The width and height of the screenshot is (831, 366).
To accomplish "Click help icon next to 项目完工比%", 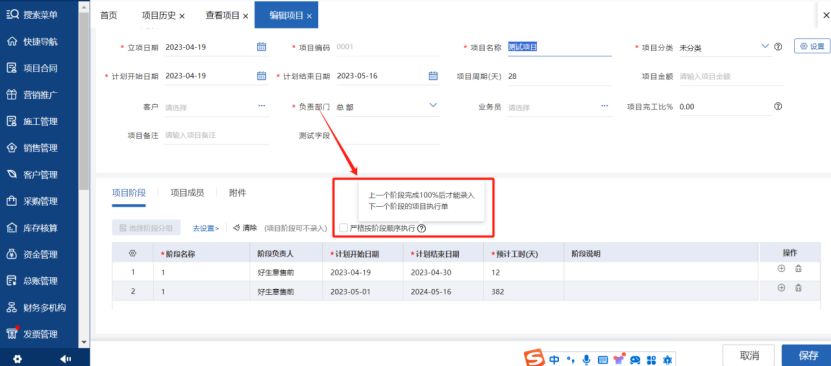I will click(x=778, y=106).
